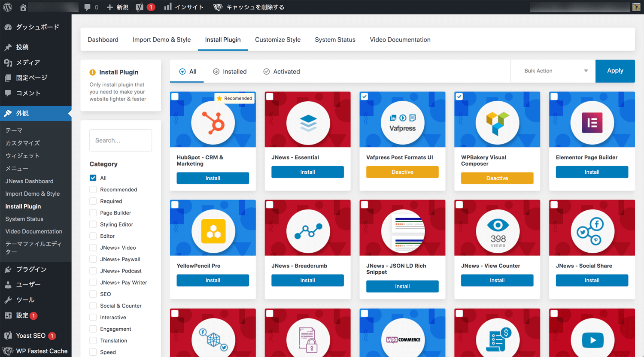
Task: Show the Installed plugins filter tab
Action: (x=230, y=72)
